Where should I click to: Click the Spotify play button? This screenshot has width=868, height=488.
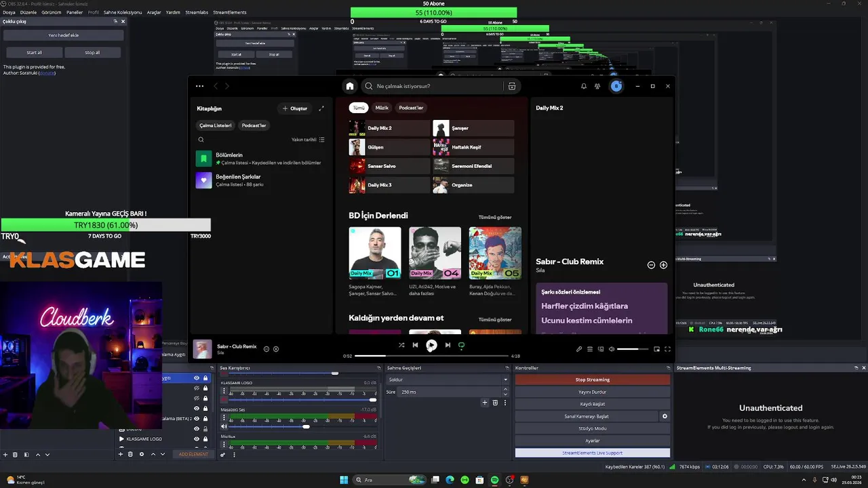[x=431, y=345]
